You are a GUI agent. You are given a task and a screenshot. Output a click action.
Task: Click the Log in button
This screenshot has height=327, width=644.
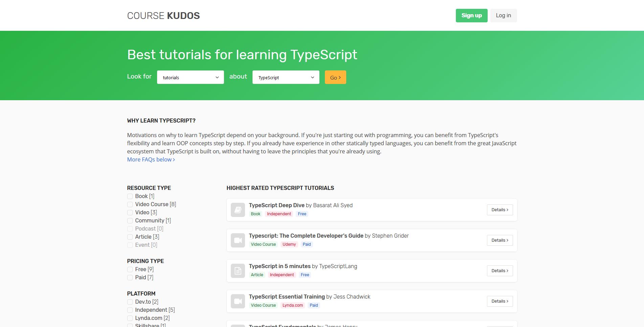[504, 16]
